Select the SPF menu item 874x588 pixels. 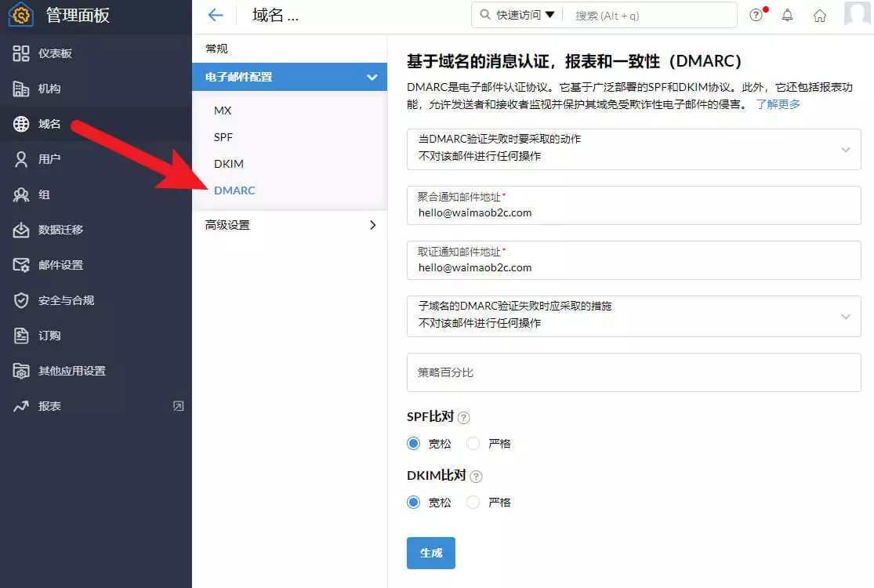[x=223, y=137]
